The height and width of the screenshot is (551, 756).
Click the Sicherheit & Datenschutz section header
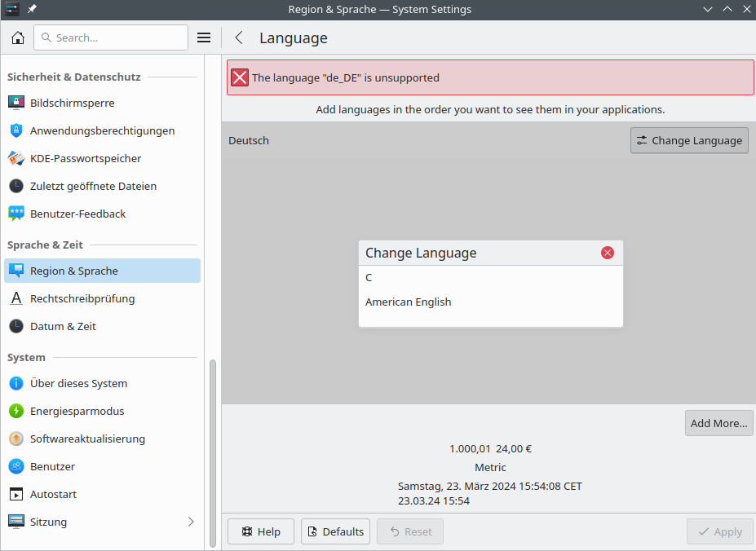pyautogui.click(x=74, y=77)
